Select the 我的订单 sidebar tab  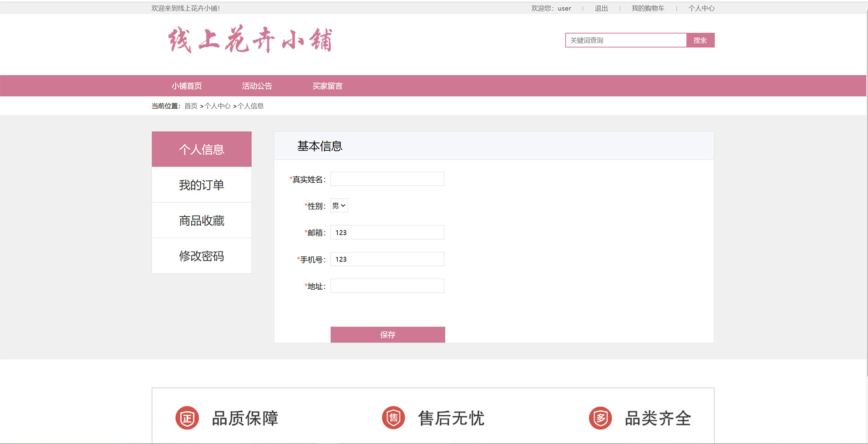(x=202, y=185)
